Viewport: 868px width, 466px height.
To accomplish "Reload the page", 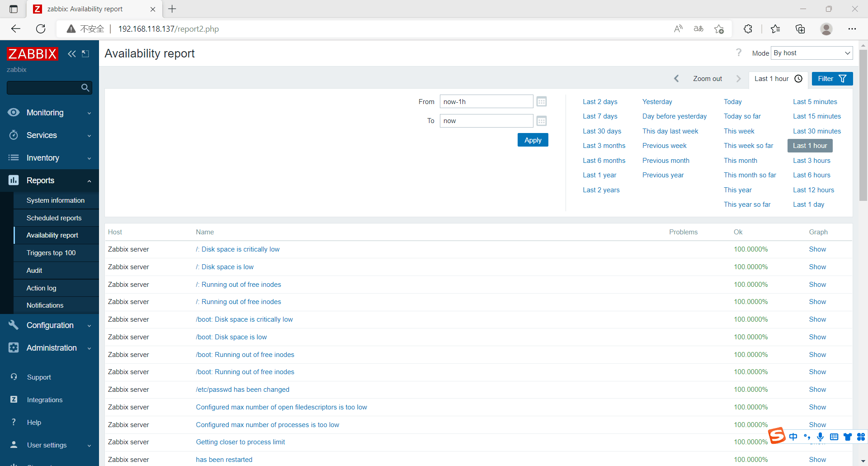I will [41, 29].
